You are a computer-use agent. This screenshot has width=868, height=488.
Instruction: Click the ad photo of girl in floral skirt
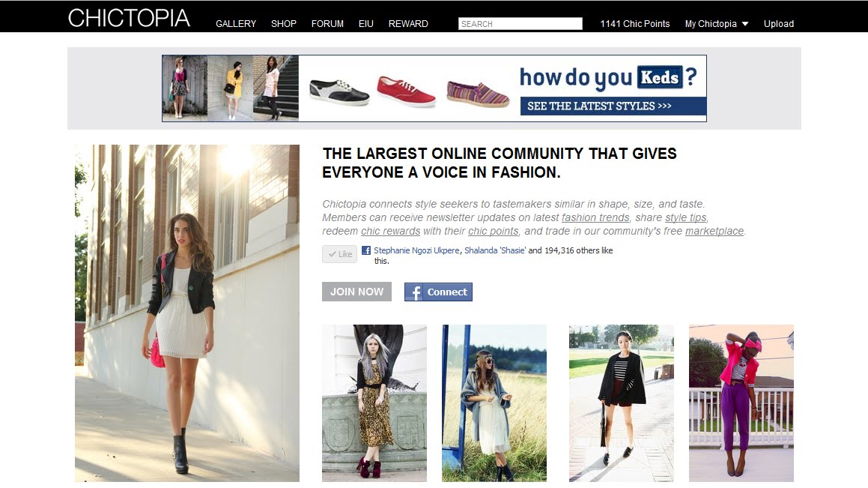(x=185, y=88)
